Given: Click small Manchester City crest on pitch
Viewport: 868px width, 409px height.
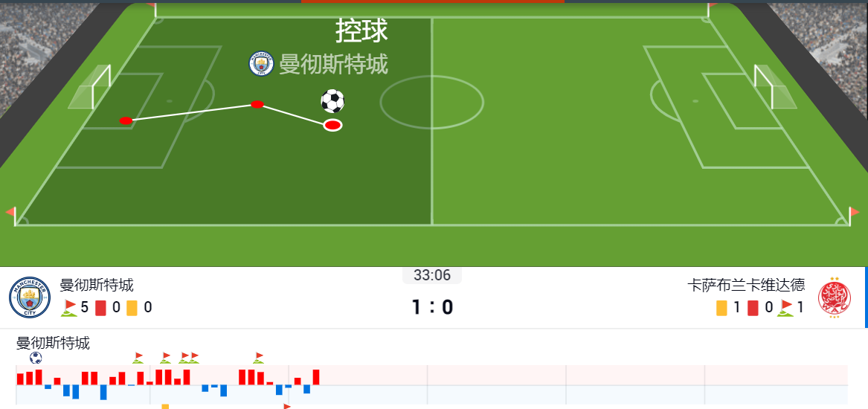Looking at the screenshot, I should [x=261, y=64].
